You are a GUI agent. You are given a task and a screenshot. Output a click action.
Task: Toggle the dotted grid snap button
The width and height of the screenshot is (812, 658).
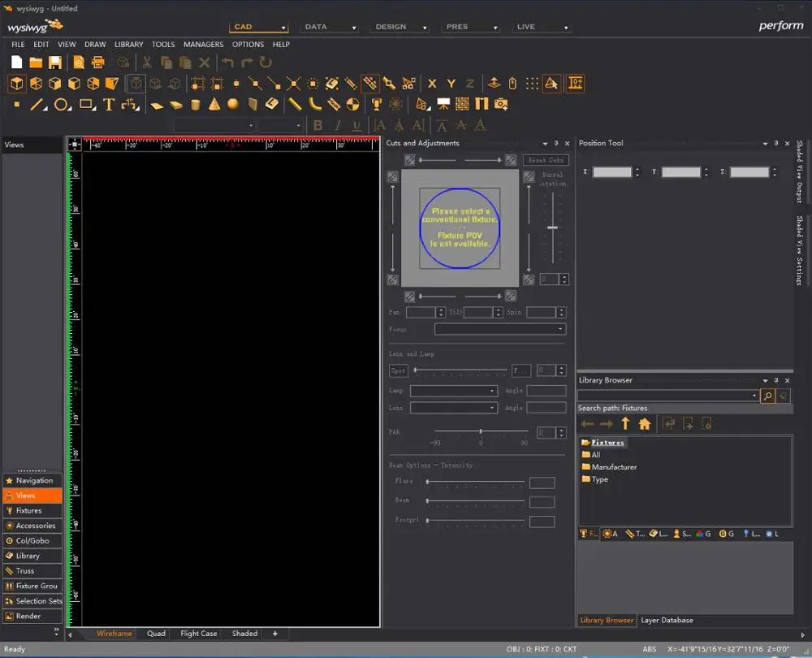pos(532,84)
